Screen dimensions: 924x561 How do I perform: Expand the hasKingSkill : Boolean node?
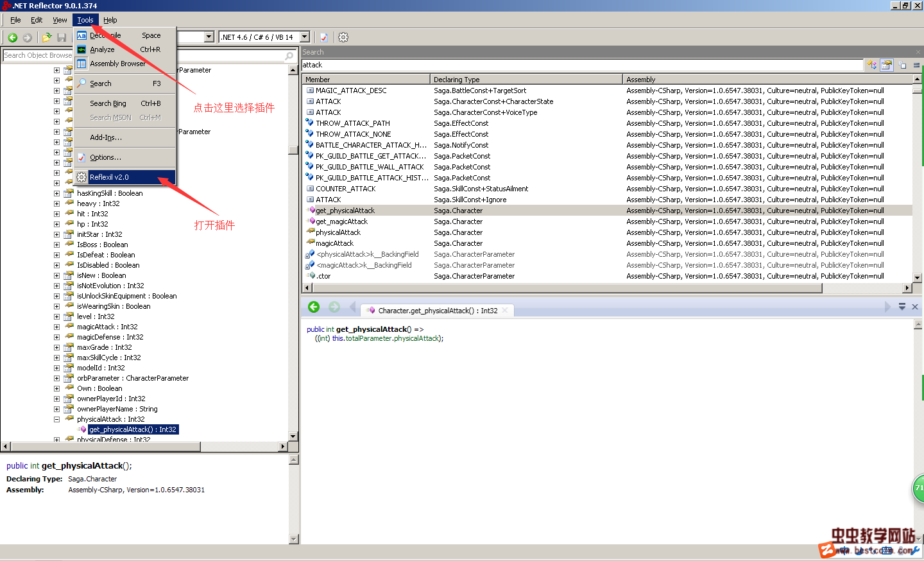pyautogui.click(x=56, y=193)
